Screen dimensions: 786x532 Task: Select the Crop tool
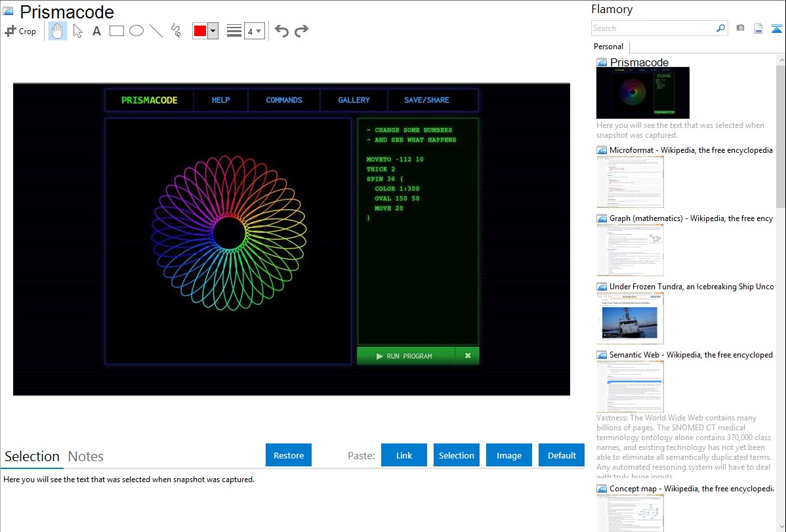tap(20, 31)
